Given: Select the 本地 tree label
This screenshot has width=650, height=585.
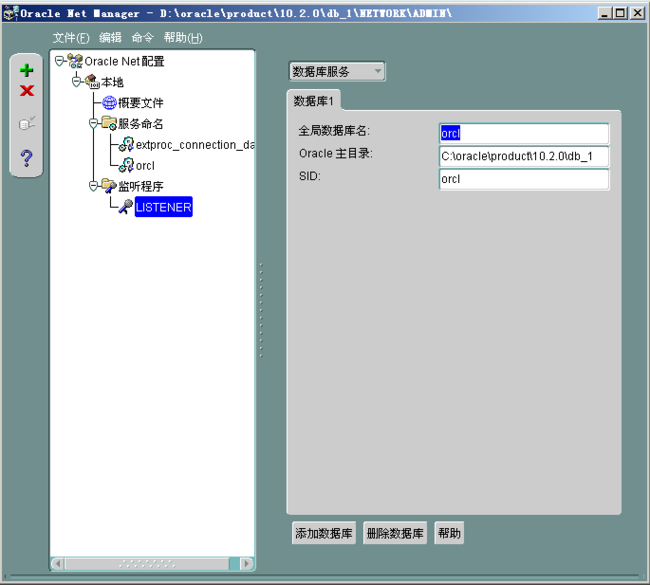Looking at the screenshot, I should coord(112,82).
